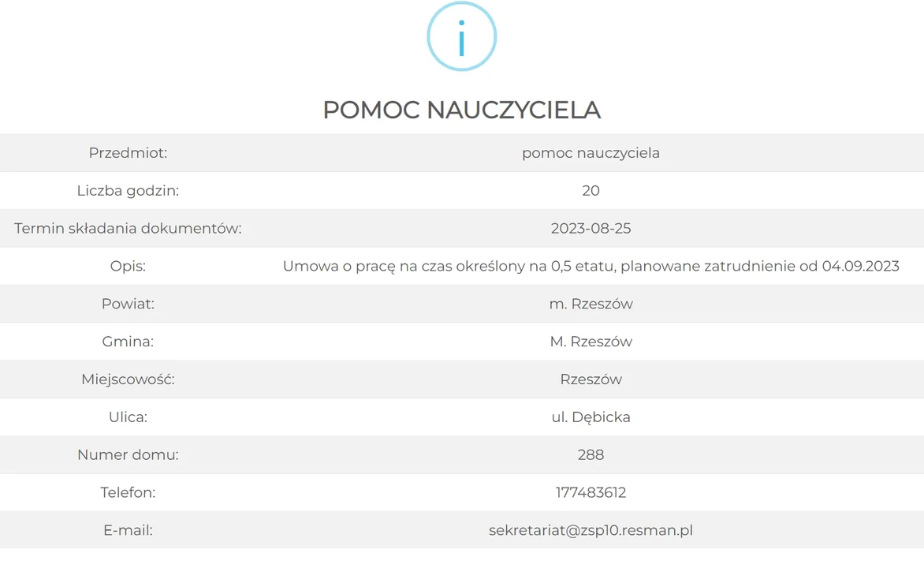Click the phone number 177483612

point(591,492)
